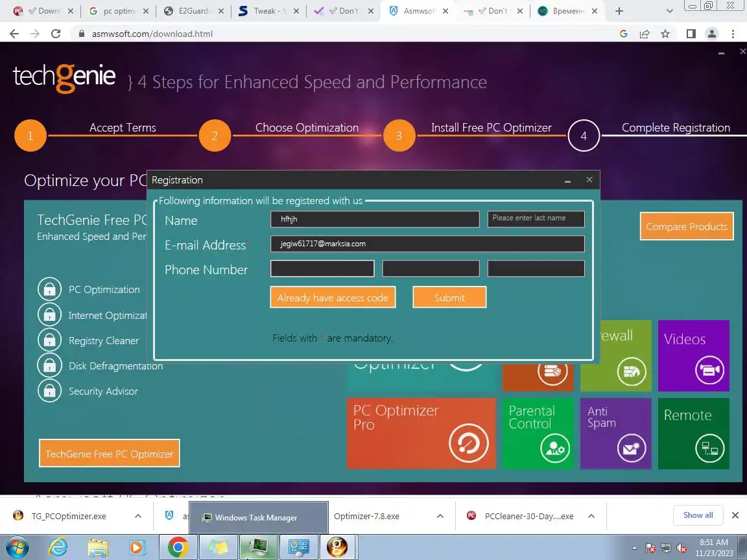Launch Internet Explorer from taskbar
747x560 pixels.
pyautogui.click(x=58, y=548)
